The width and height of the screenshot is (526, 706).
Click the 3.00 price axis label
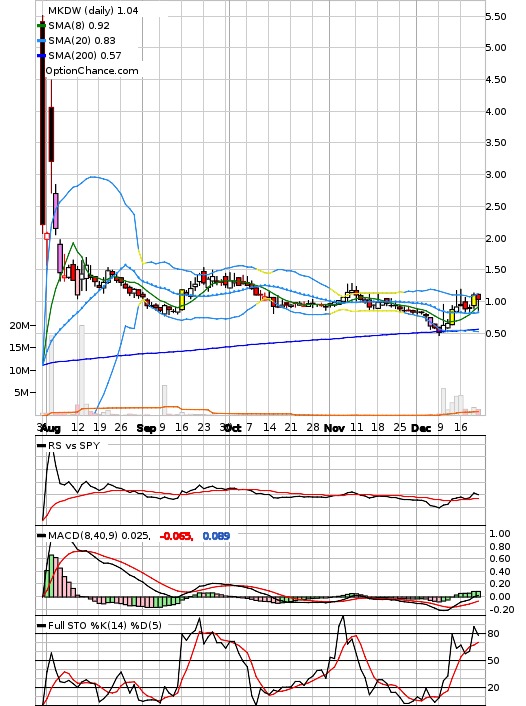click(496, 175)
